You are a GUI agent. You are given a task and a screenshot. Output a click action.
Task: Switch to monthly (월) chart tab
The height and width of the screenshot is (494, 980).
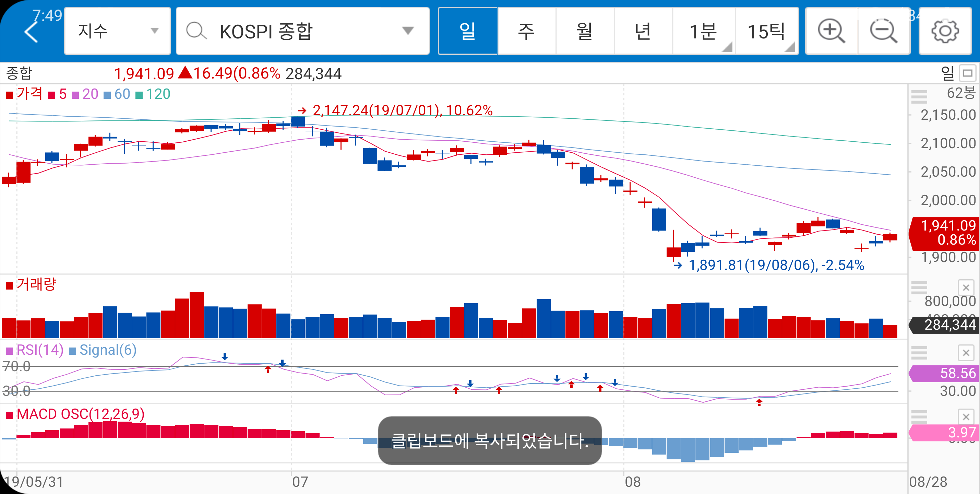point(584,31)
